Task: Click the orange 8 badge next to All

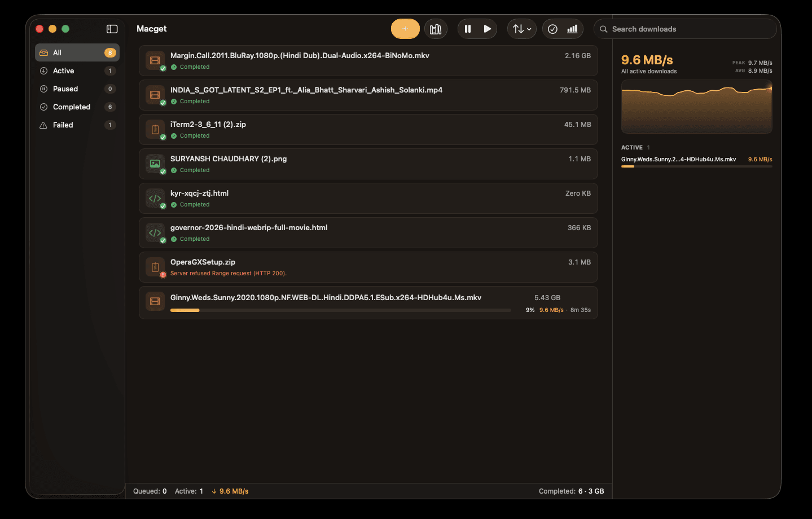Action: (110, 52)
